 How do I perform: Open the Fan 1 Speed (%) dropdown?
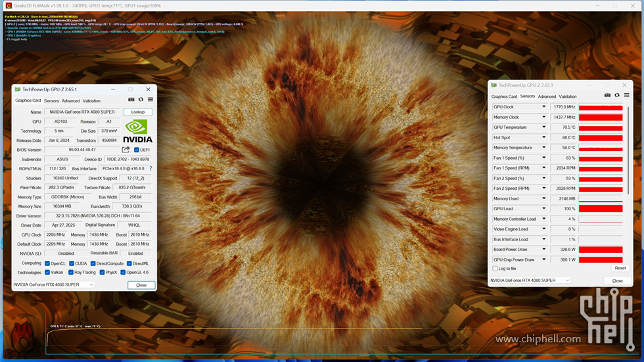point(544,158)
